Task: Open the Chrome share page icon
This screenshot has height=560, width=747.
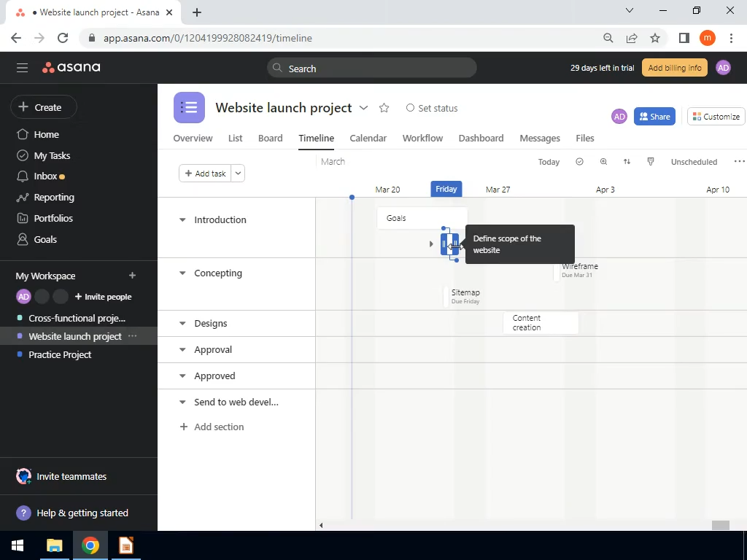Action: tap(632, 38)
